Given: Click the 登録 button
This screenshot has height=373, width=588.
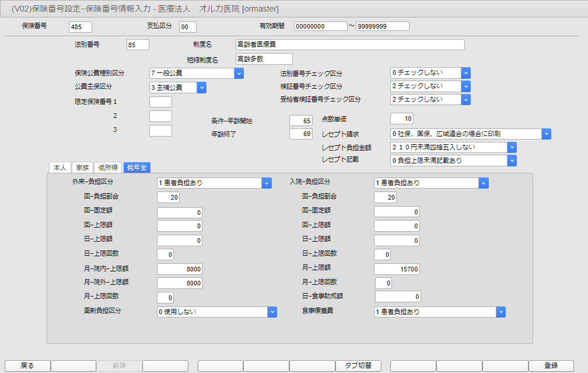Looking at the screenshot, I should (x=551, y=365).
